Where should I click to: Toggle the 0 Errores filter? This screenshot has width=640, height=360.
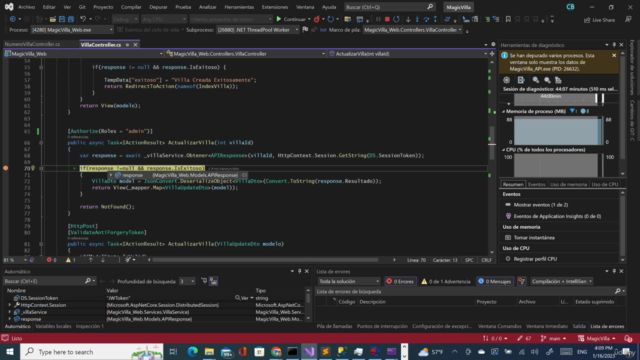(400, 281)
